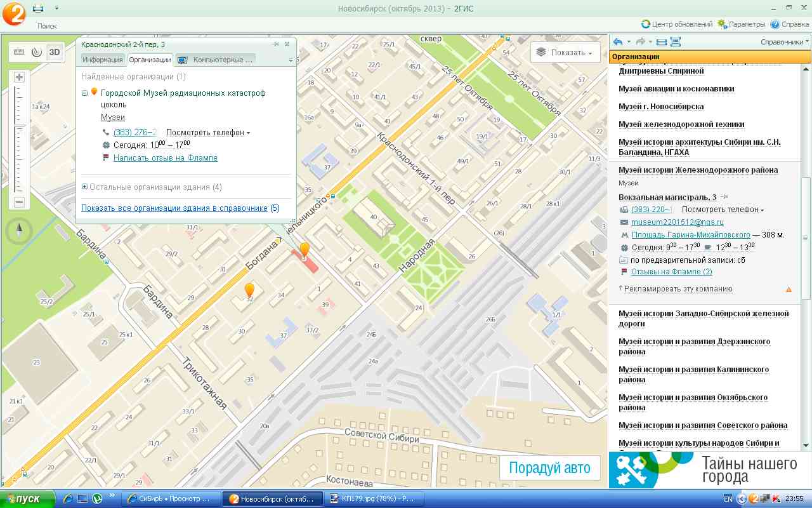The image size is (812, 508).
Task: Select Музей г. Новосибирска entry
Action: click(661, 107)
